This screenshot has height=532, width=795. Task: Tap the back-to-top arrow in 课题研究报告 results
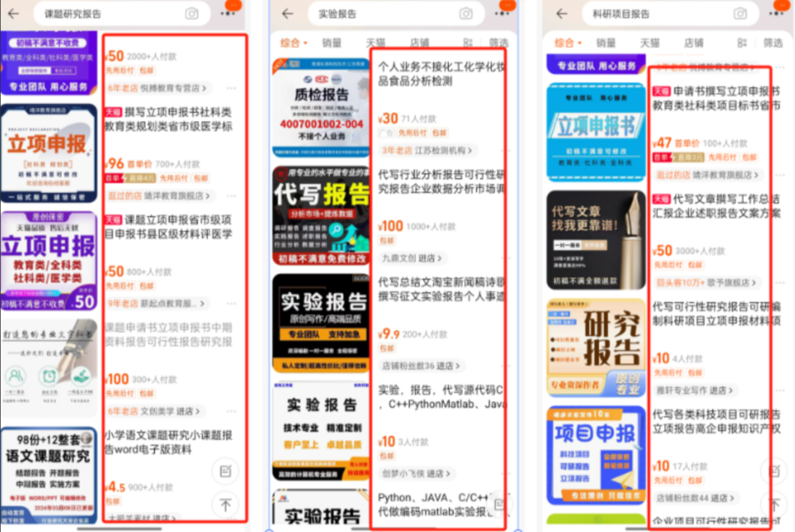click(225, 505)
